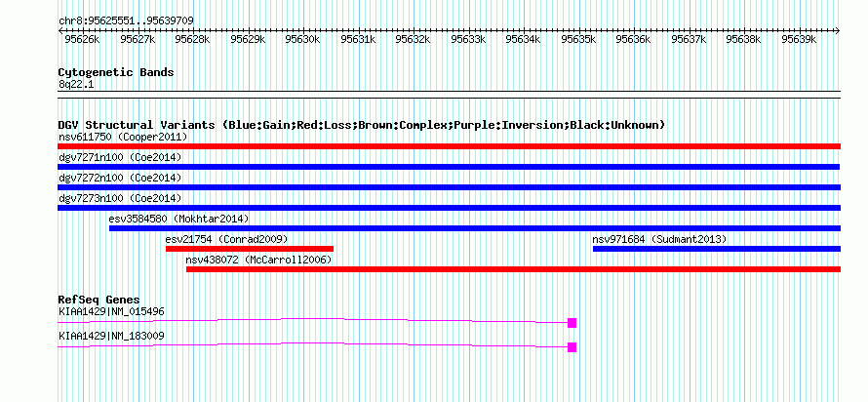Click the red nsv438072 loss bar

(x=513, y=269)
